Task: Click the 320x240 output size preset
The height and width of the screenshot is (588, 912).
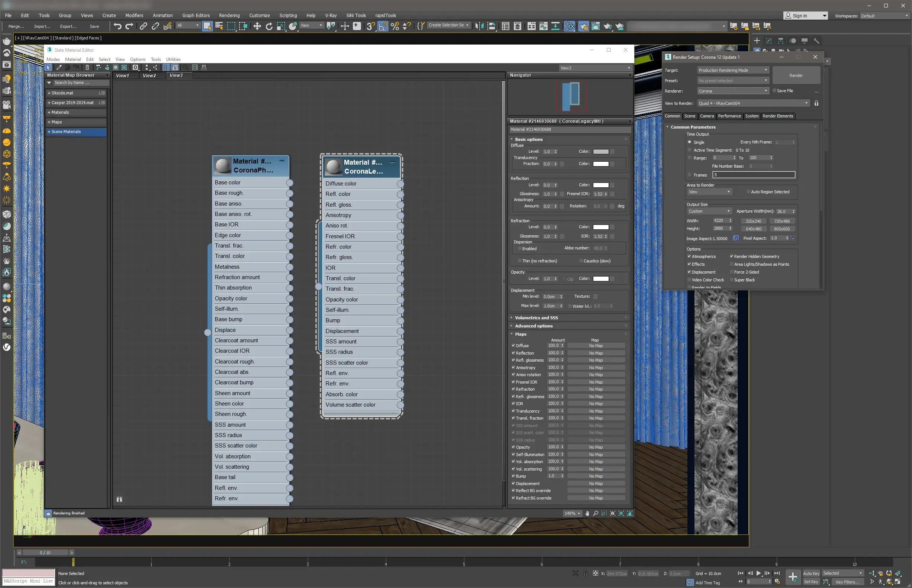Action: point(753,221)
